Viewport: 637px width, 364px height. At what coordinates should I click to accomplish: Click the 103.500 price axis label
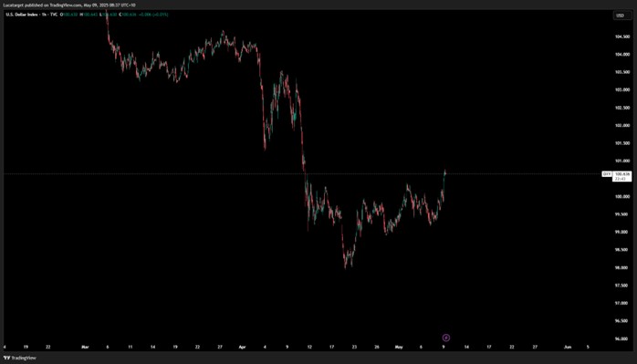(621, 72)
